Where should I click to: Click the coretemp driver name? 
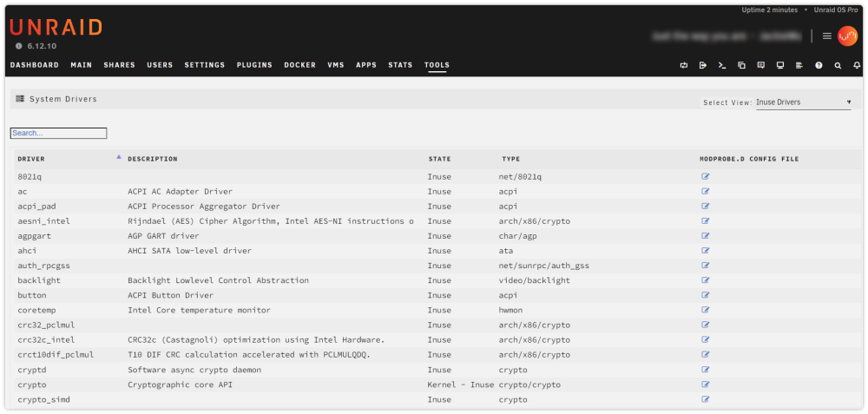tap(37, 310)
